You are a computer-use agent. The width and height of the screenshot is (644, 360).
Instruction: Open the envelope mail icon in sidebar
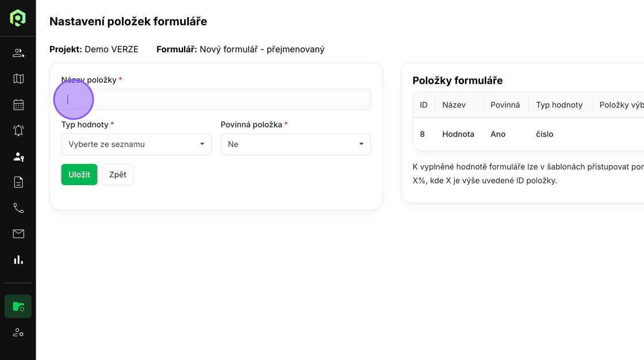coord(18,234)
